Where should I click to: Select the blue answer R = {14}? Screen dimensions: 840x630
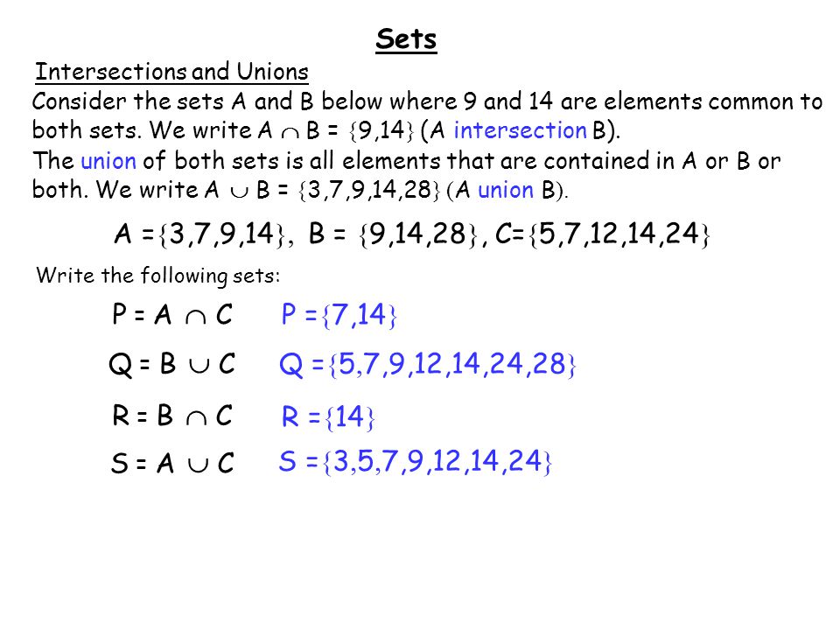328,416
